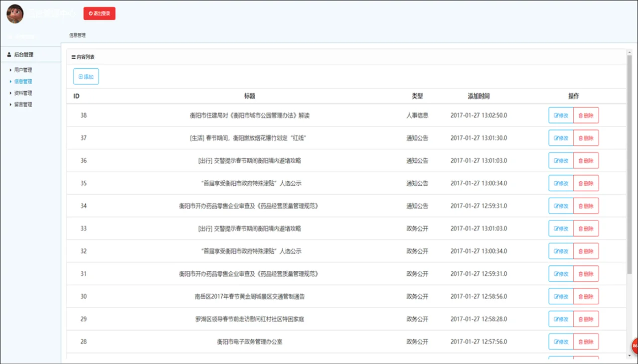The height and width of the screenshot is (364, 638).
Task: Delete the 南岳区2017年春节 entry, ID 30
Action: coord(586,297)
